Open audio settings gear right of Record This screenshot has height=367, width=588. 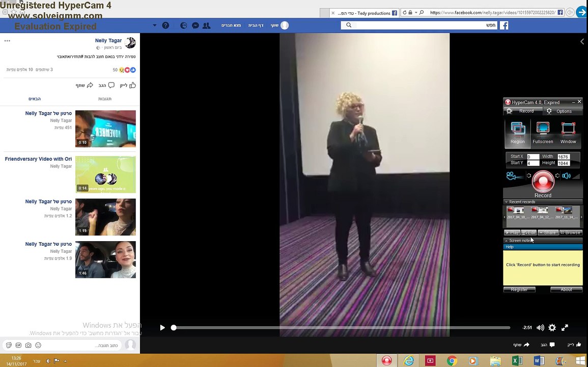(557, 175)
